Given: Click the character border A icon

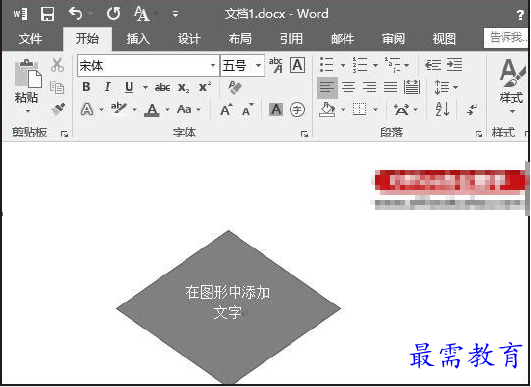Looking at the screenshot, I should pos(297,65).
